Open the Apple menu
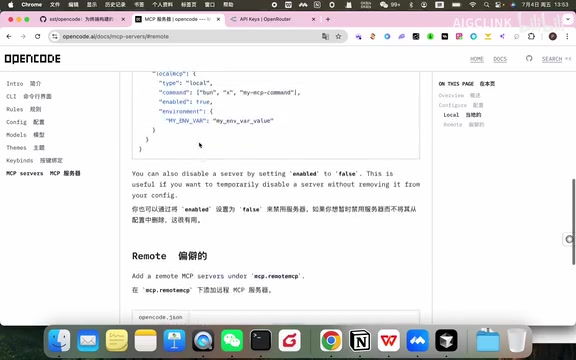The height and width of the screenshot is (360, 576). (10, 5)
